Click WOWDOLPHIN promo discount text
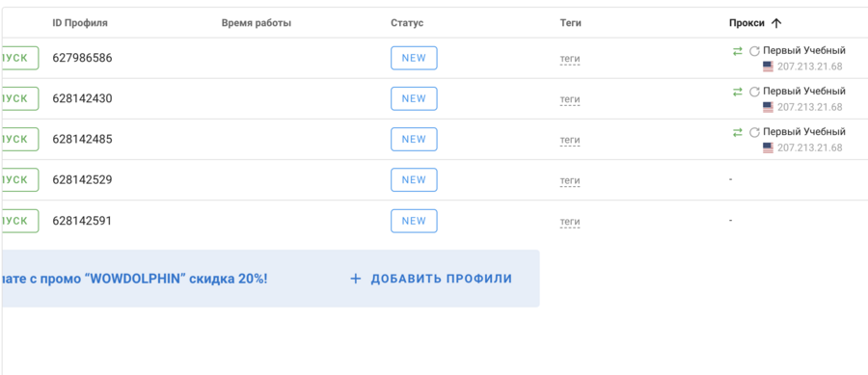 point(134,279)
